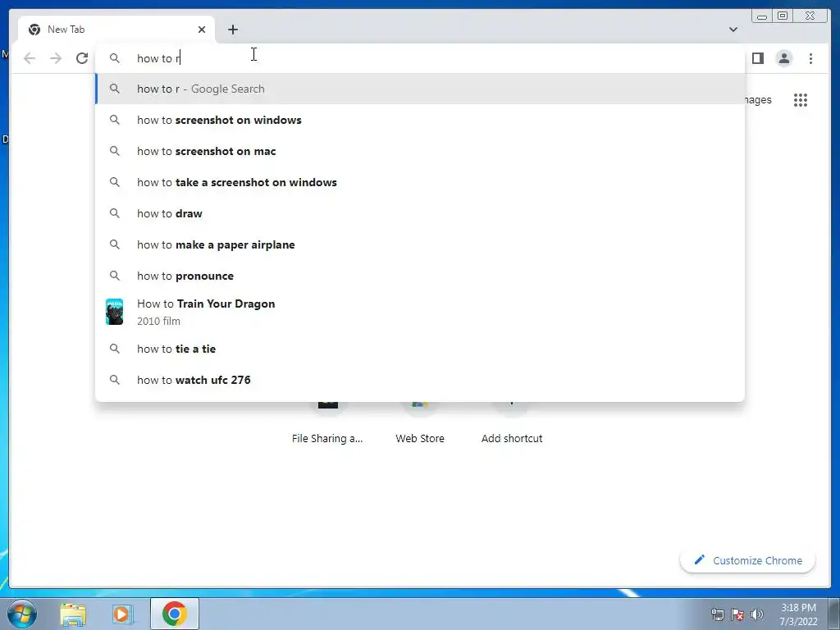Click search icon beside 'how to pronounce'

click(x=115, y=276)
